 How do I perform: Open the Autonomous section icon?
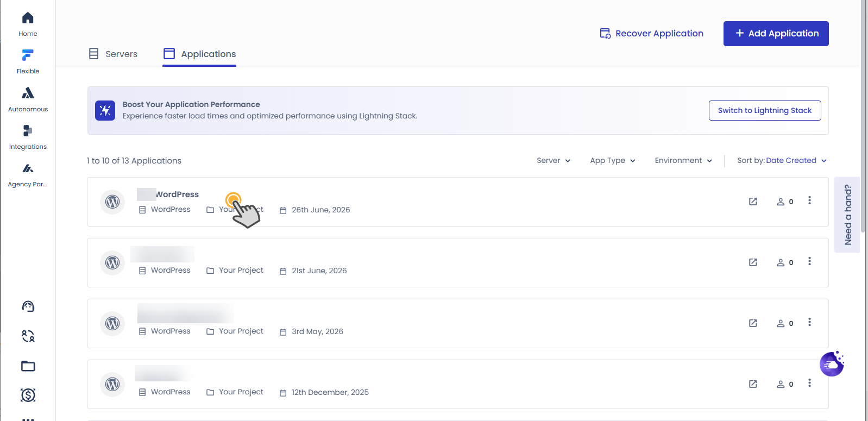tap(28, 93)
